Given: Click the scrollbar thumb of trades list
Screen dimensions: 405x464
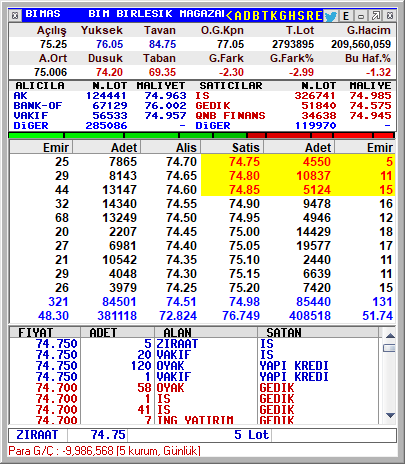Looking at the screenshot, I should 390,348.
